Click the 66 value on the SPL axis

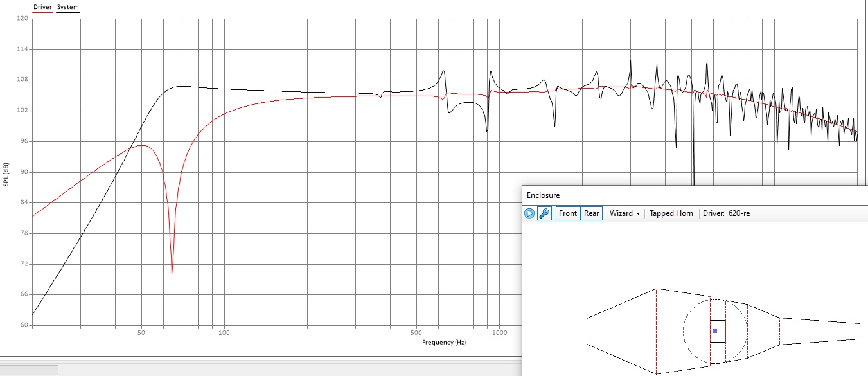(x=24, y=294)
